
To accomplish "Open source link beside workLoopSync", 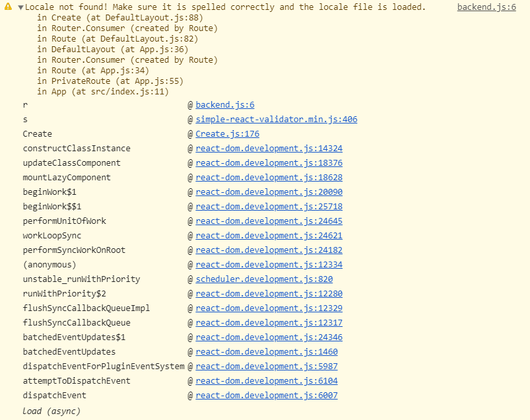I will pyautogui.click(x=269, y=235).
